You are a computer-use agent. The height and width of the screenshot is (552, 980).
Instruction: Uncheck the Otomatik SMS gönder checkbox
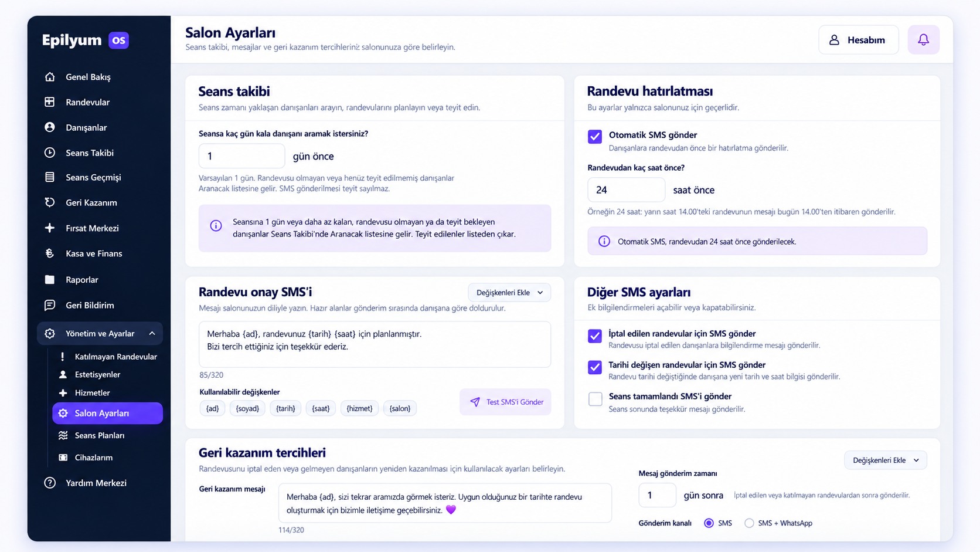click(595, 136)
